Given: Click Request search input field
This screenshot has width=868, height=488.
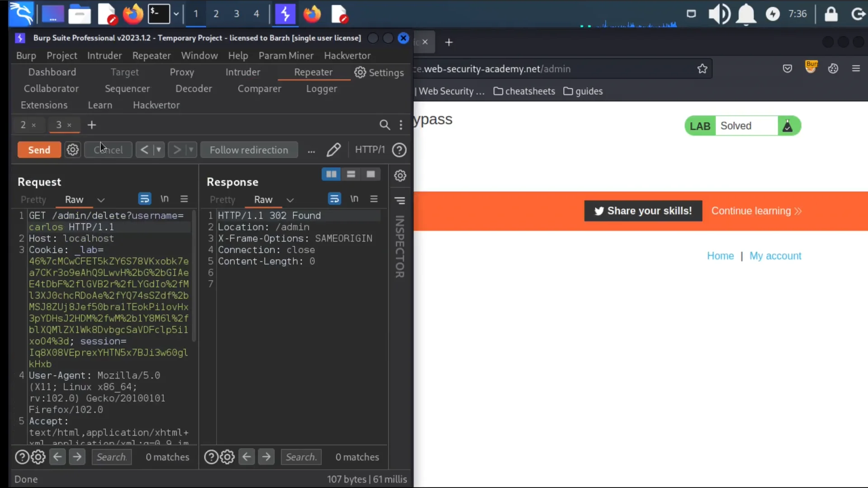Looking at the screenshot, I should point(112,457).
